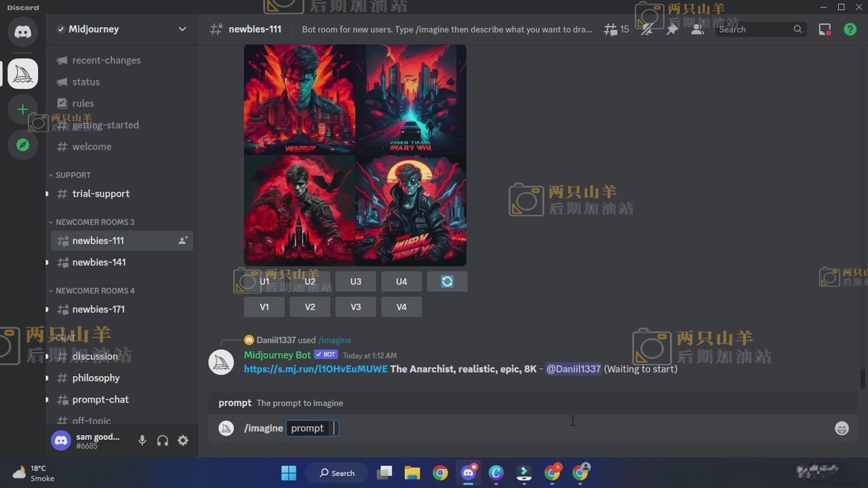Click the Explore servers compass icon
Image resolution: width=868 pixels, height=488 pixels.
coord(22,145)
